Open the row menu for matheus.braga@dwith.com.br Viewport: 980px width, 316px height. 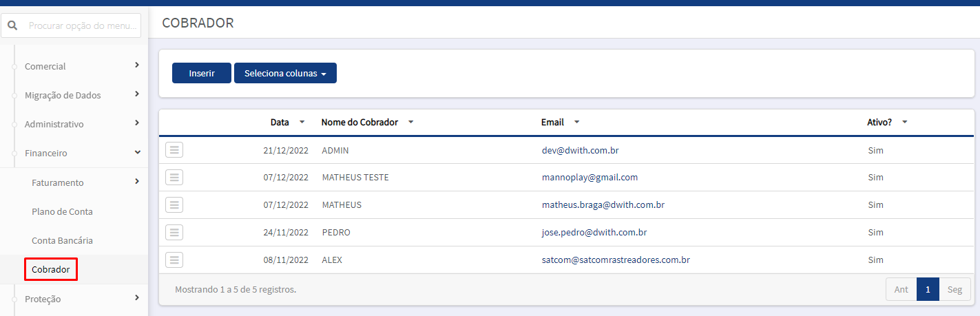pyautogui.click(x=174, y=204)
